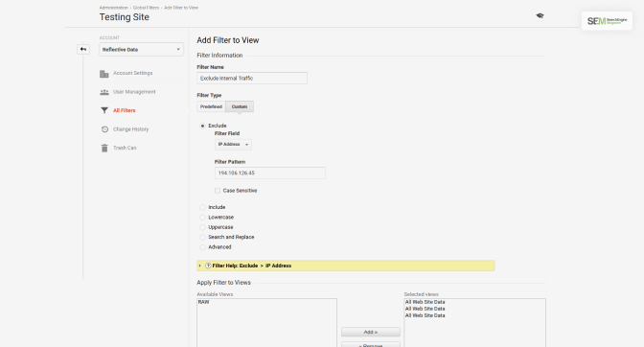The height and width of the screenshot is (347, 644).
Task: Click the Filter Help question mark icon
Action: coord(208,266)
